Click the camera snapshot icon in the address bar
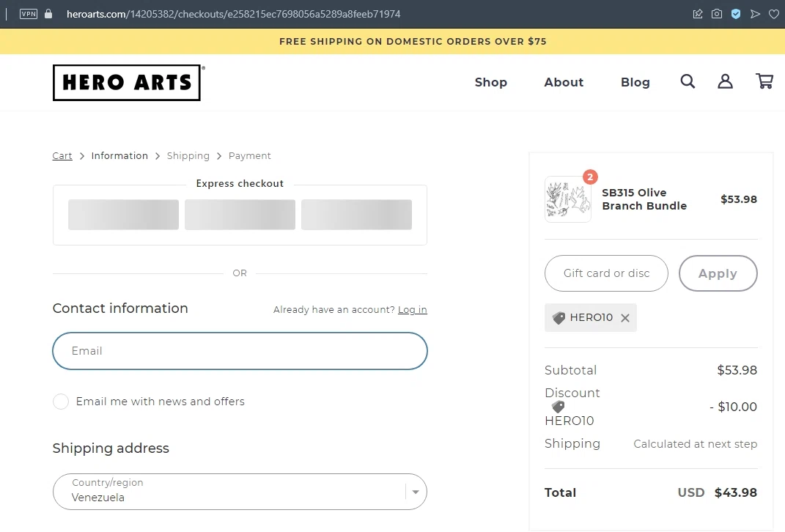 coord(717,14)
